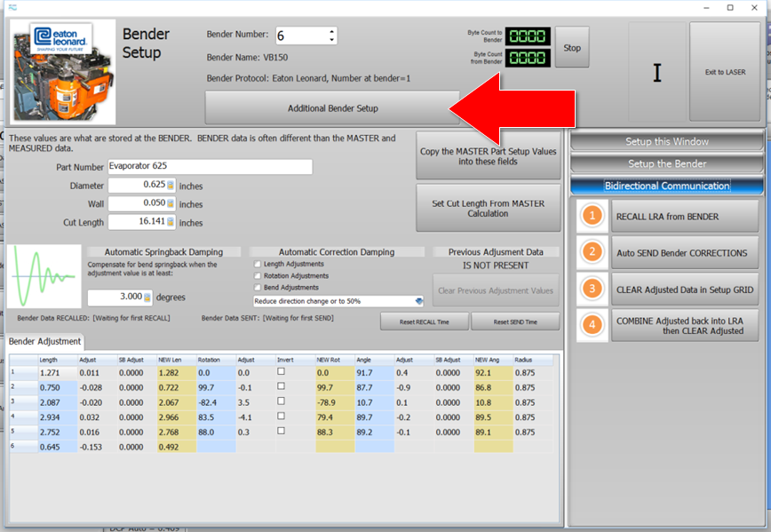Click the Additional Bender Setup button
Screen dimensions: 771x532
tap(332, 108)
